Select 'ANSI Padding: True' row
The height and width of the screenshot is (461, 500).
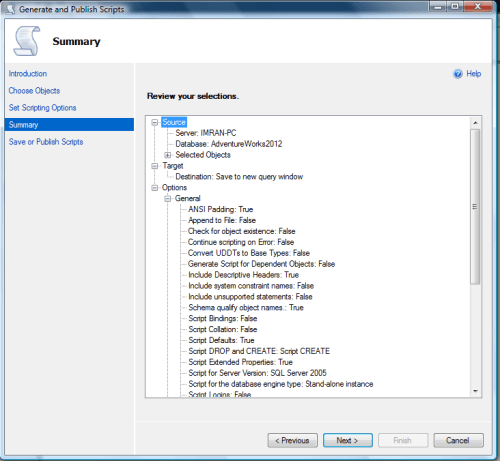click(221, 209)
